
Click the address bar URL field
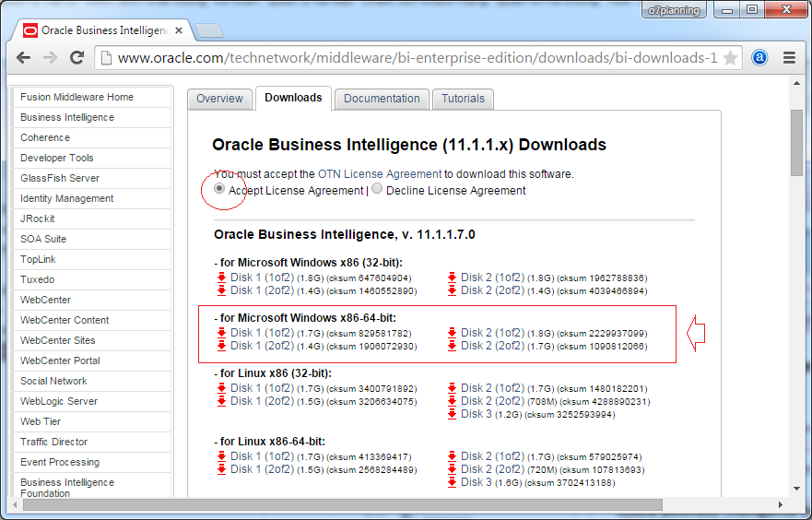pos(418,57)
